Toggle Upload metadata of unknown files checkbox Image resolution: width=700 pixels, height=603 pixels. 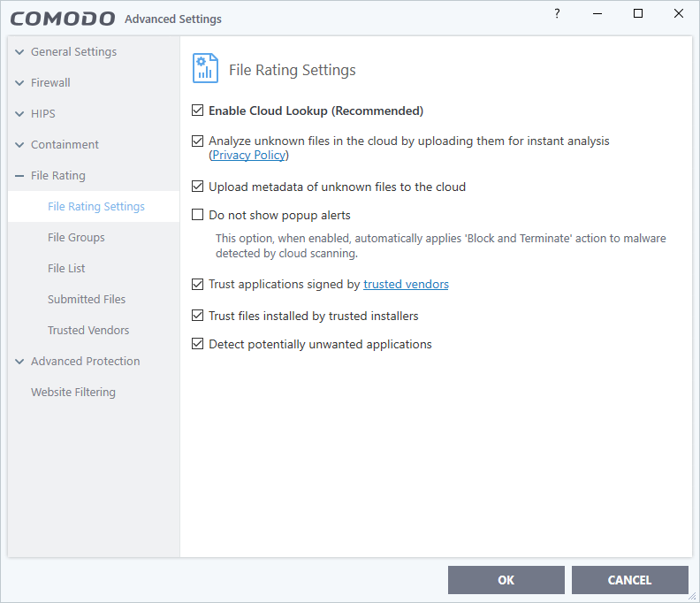197,187
